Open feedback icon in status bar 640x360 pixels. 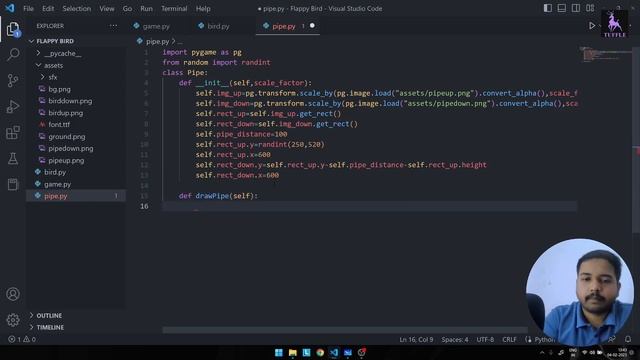click(612, 339)
